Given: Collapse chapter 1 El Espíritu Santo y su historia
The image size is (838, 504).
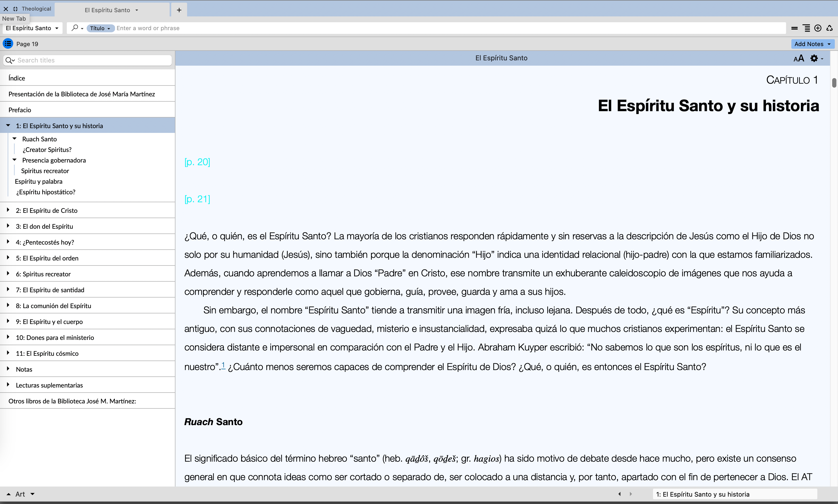Looking at the screenshot, I should coord(8,126).
